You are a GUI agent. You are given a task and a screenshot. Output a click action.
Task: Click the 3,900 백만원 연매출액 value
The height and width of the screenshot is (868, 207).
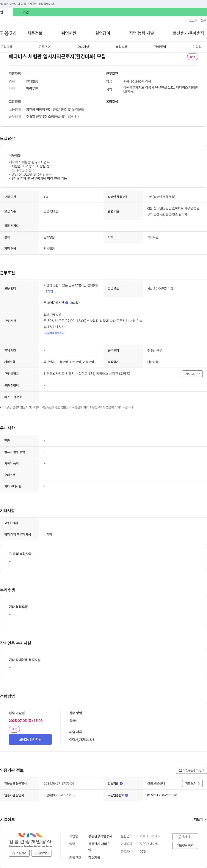pos(149,844)
